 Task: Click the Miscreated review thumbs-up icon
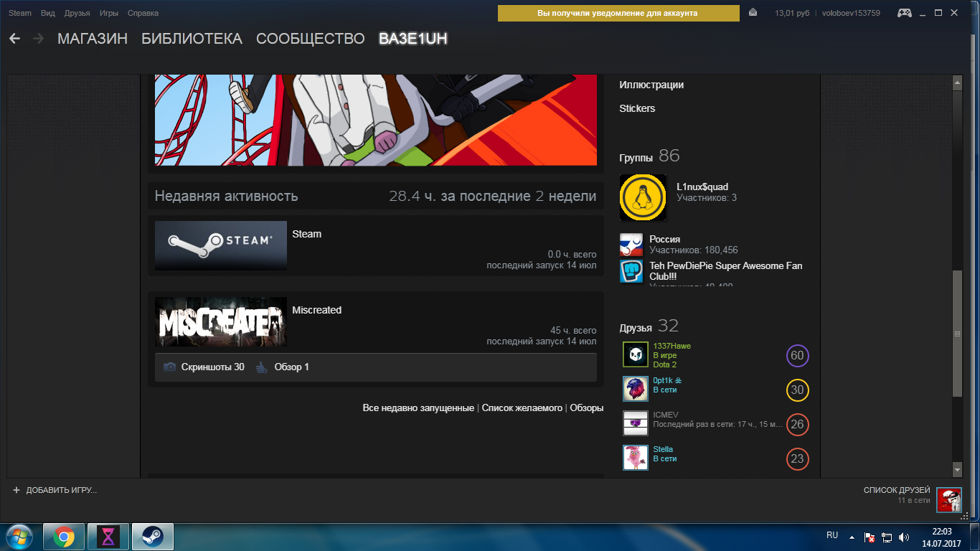[261, 367]
